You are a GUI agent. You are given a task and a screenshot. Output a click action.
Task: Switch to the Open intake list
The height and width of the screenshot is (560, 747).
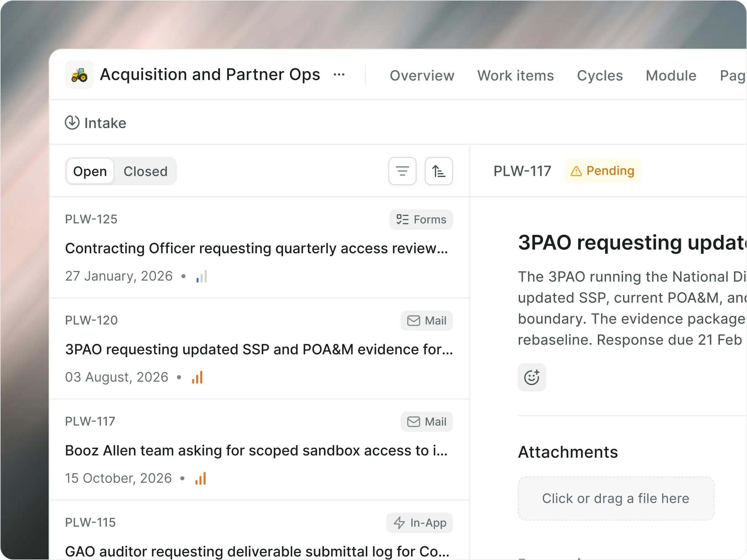(x=90, y=171)
